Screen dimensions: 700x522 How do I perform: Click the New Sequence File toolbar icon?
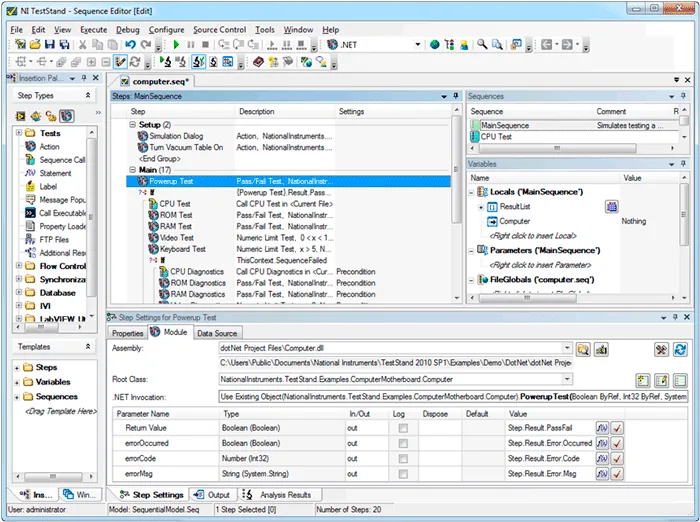[20, 45]
